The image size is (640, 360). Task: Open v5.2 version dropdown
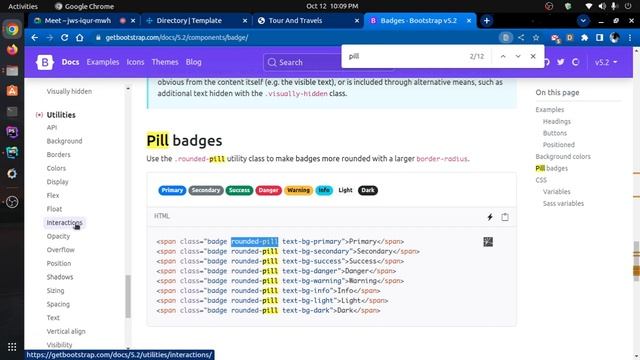[606, 62]
